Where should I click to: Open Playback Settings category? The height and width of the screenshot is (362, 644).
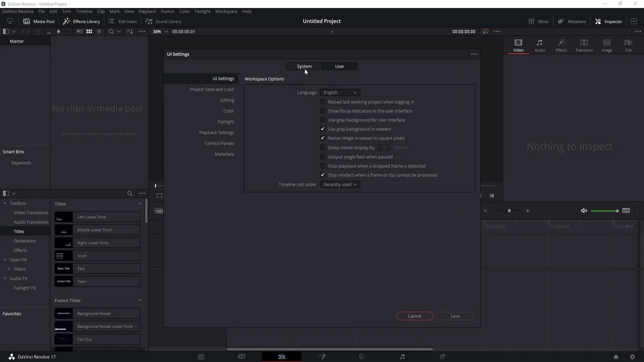[x=217, y=132]
